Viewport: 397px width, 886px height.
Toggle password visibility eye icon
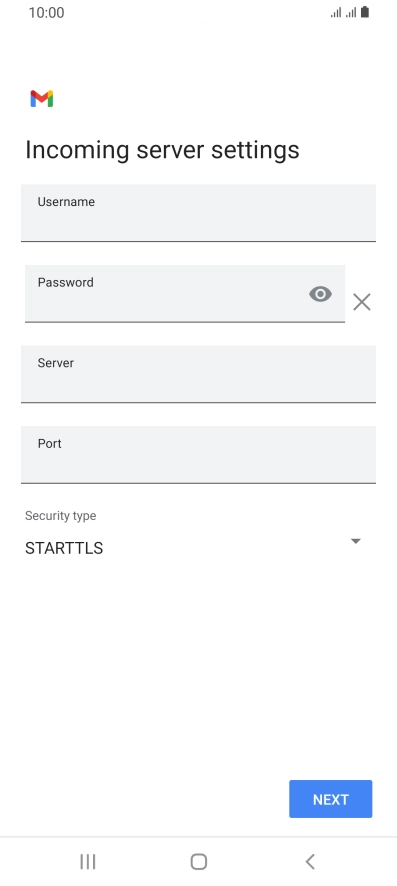320,294
